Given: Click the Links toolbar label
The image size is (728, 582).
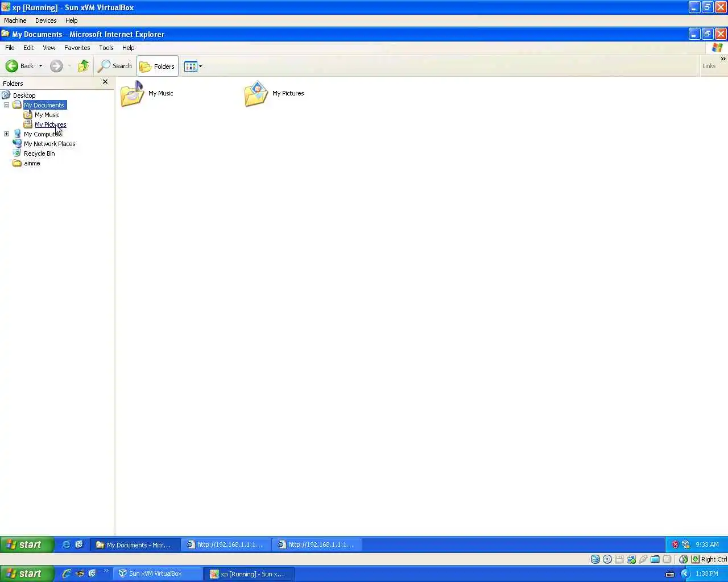Looking at the screenshot, I should coord(709,66).
